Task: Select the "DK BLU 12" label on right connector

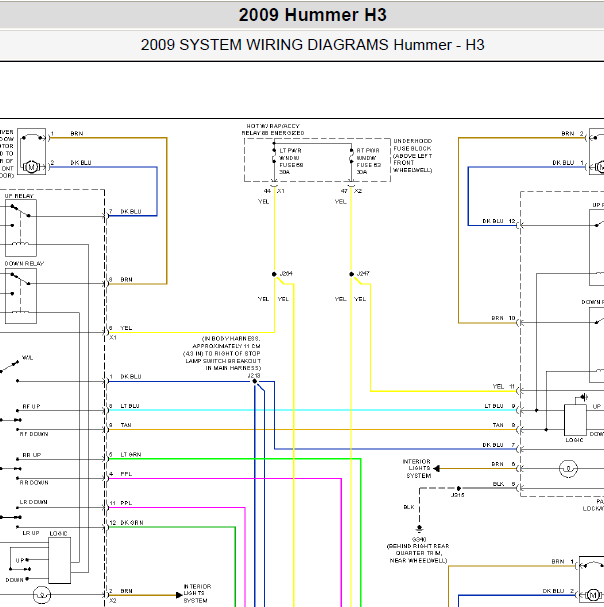Action: [x=499, y=221]
